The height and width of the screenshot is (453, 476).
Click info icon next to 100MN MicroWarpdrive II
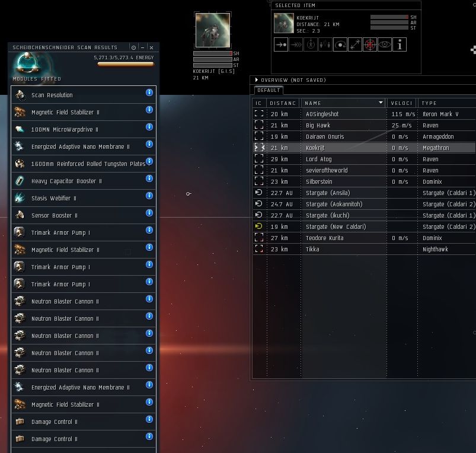point(149,127)
